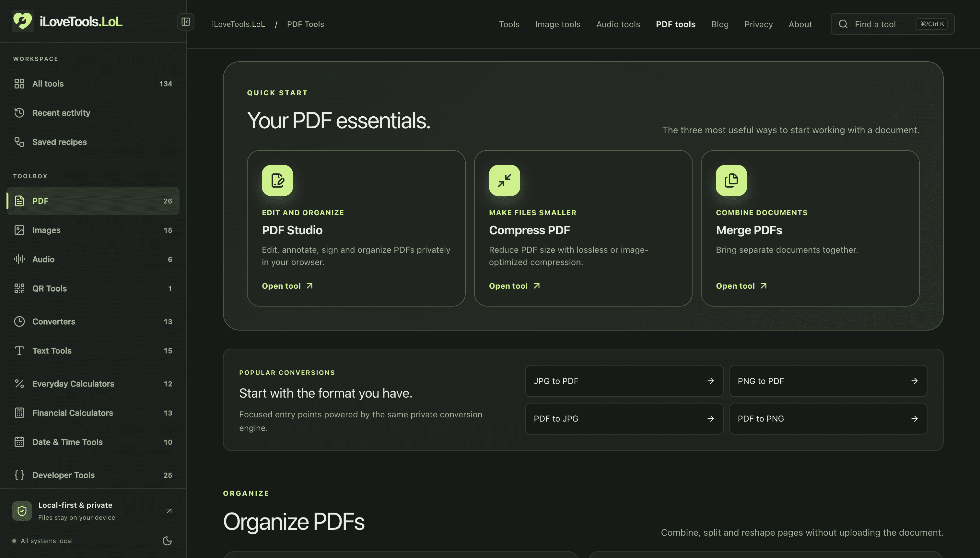This screenshot has width=980, height=558.
Task: Click the All tools grid icon
Action: 19,84
